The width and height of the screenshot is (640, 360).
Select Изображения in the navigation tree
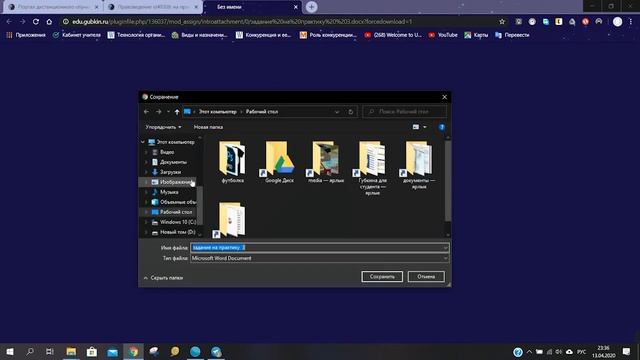(176, 182)
